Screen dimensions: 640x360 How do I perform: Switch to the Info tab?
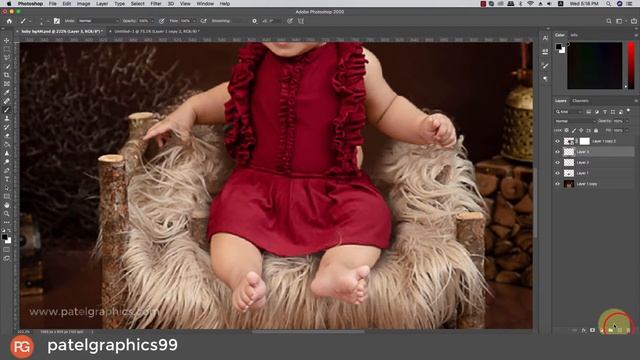[574, 35]
